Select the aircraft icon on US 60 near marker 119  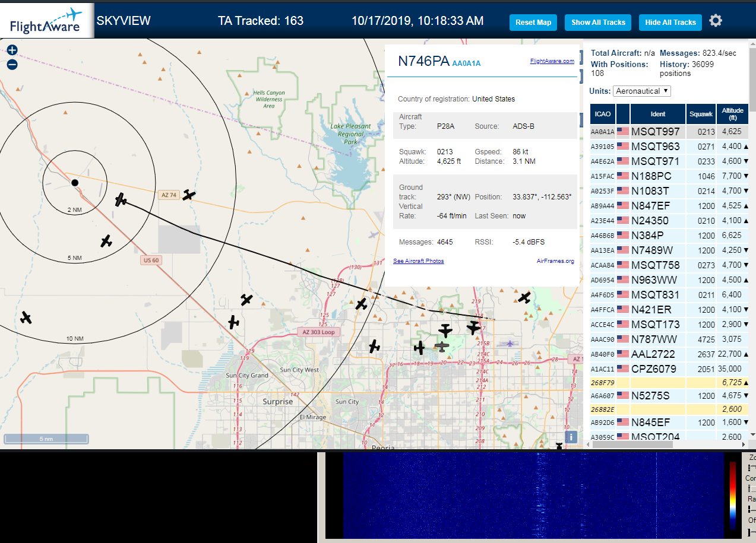(233, 322)
